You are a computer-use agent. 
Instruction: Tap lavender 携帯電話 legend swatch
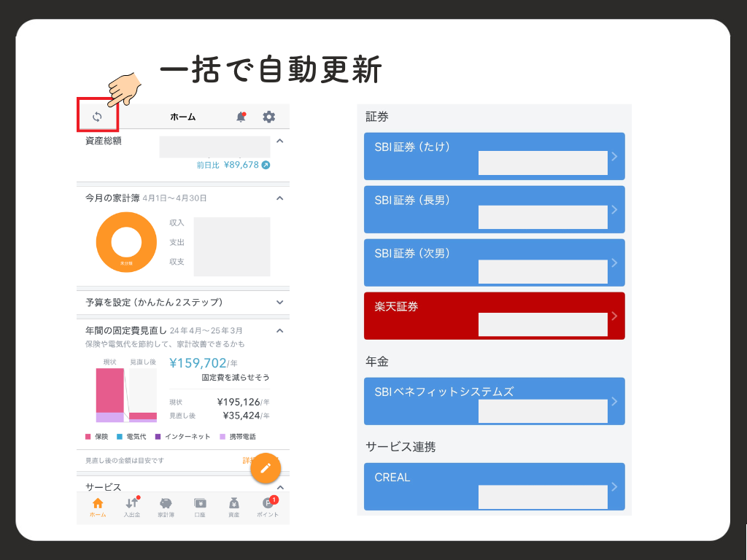click(222, 437)
